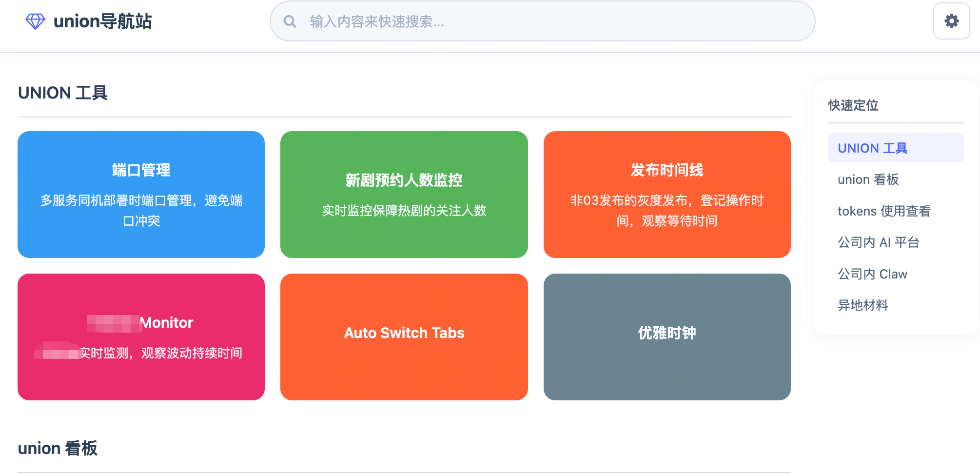Jump to 公司内 AI 平台 section
The height and width of the screenshot is (474, 980).
click(878, 242)
